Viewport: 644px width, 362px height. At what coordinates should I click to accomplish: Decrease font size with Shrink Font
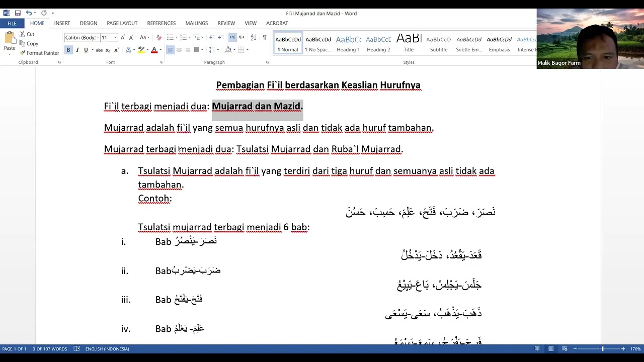[131, 37]
